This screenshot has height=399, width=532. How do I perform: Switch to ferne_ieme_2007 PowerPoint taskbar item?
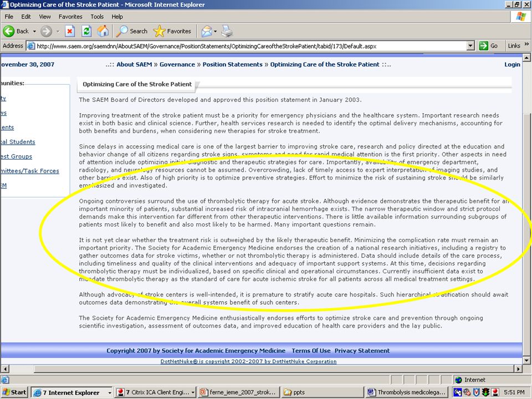(239, 392)
